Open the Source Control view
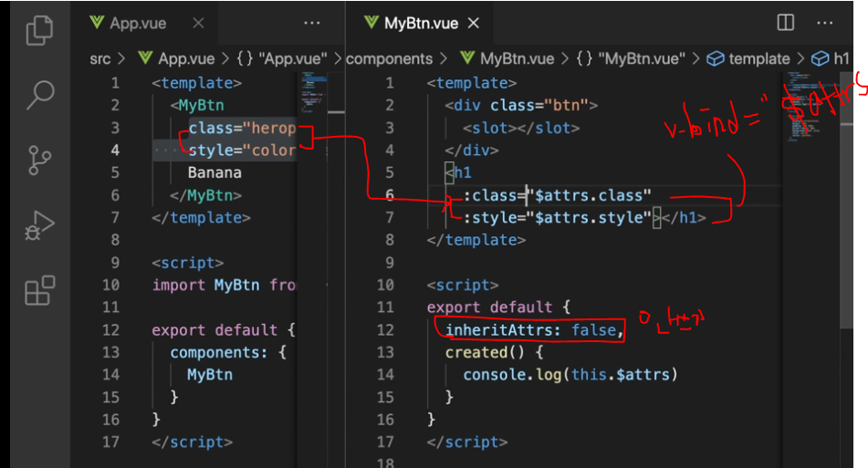Viewport: 868px width, 468px height. coord(40,161)
